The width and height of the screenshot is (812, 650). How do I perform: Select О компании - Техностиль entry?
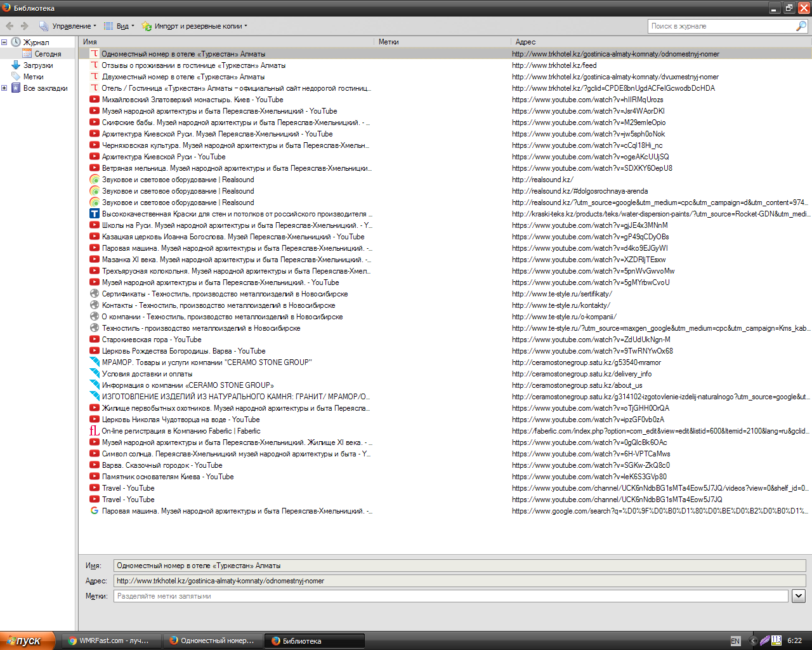445,317
